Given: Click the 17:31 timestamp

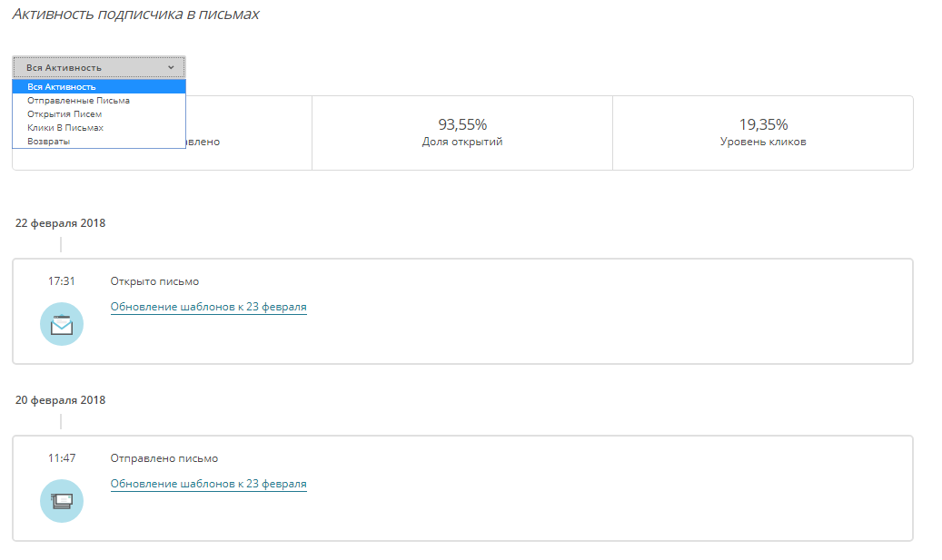Looking at the screenshot, I should click(62, 281).
